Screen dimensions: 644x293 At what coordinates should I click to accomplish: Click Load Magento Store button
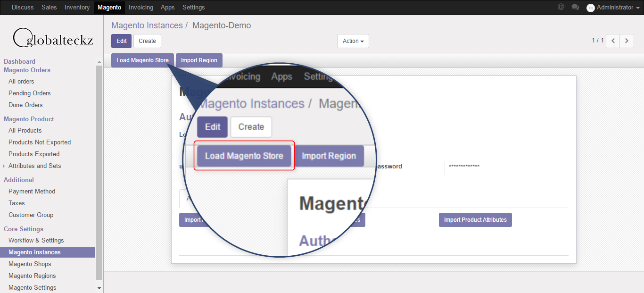tap(142, 60)
